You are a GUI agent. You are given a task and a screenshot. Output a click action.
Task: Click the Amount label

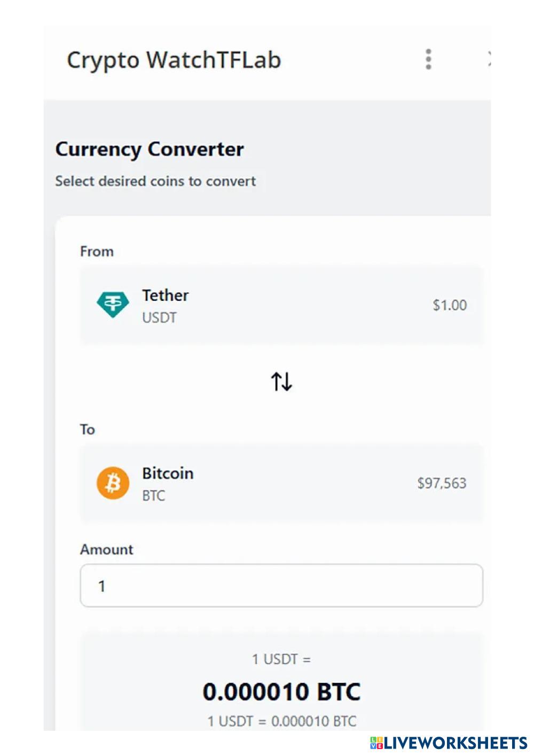click(107, 549)
